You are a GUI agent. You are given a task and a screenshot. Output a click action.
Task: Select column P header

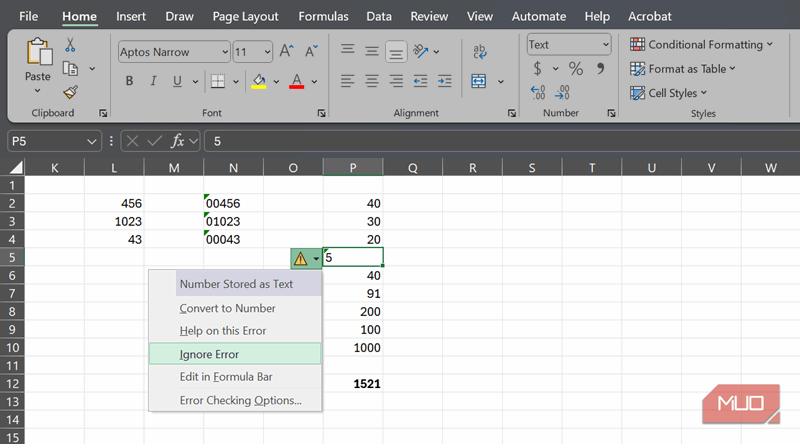tap(353, 168)
